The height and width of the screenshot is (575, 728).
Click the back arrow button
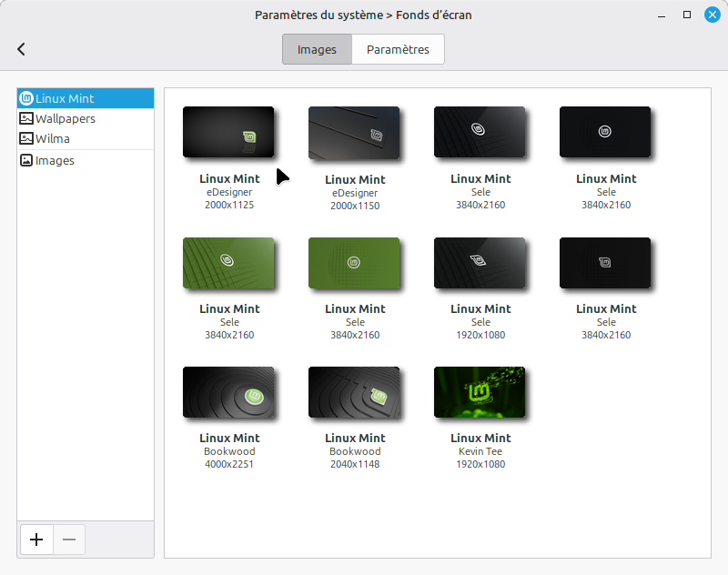[x=22, y=49]
